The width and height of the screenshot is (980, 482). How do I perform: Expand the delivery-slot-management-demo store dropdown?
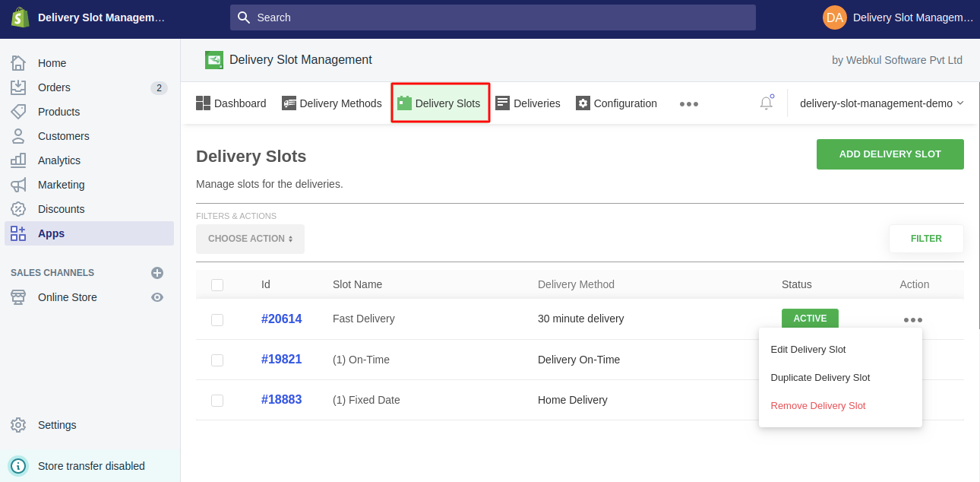coord(882,103)
